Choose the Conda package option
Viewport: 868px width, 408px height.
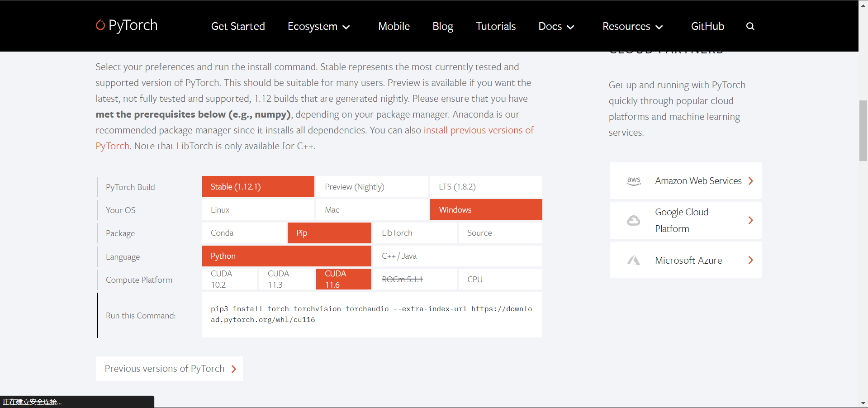pos(244,233)
